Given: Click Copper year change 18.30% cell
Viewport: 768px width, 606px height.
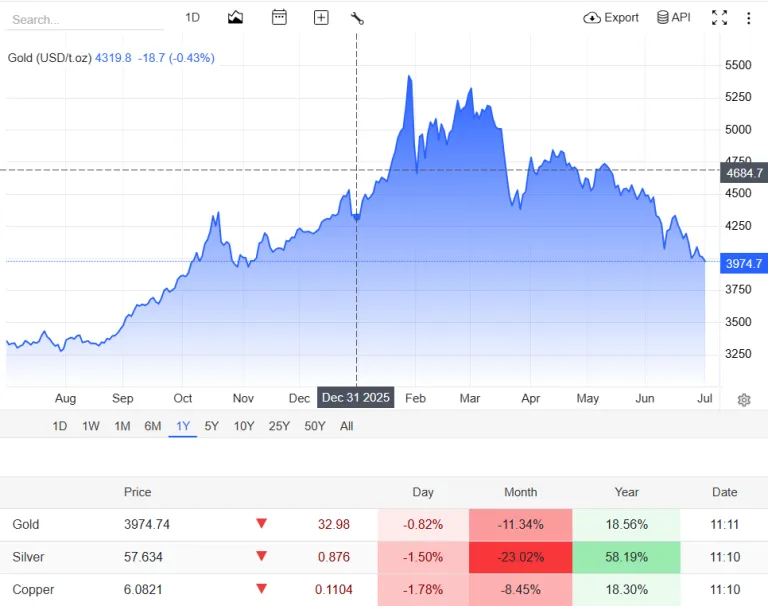Looking at the screenshot, I should [626, 590].
